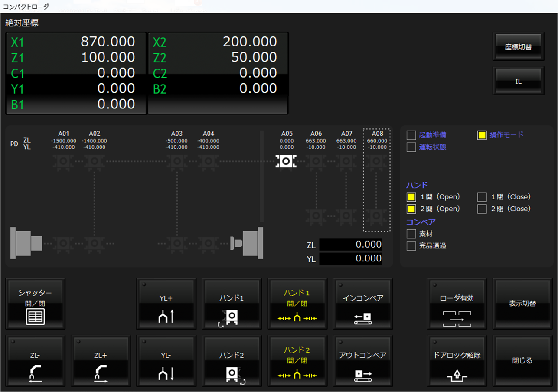Check the 1閉 (Close) hand box
The image size is (558, 392).
pyautogui.click(x=482, y=197)
